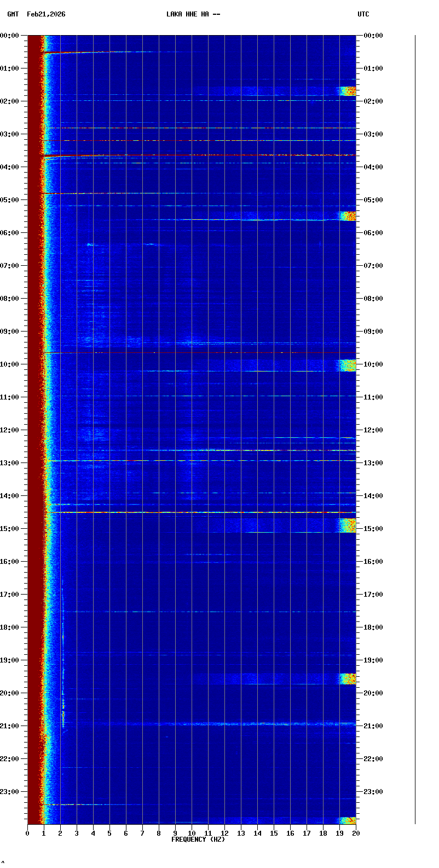Click the 20 tick on frequency axis
This screenshot has width=439, height=868.
point(356,833)
